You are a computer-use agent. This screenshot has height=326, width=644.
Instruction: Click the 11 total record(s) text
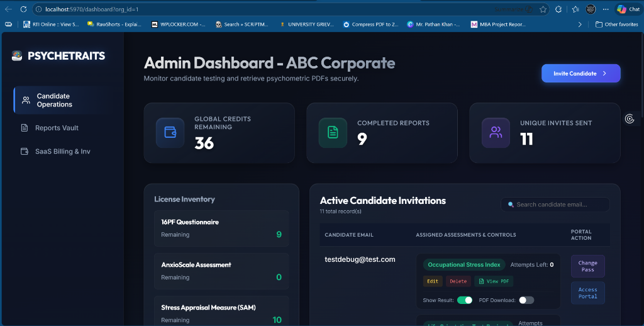click(x=340, y=211)
